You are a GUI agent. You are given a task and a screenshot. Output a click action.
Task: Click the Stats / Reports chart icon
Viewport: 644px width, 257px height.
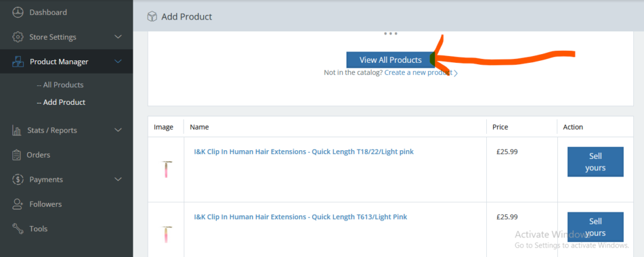point(16,130)
